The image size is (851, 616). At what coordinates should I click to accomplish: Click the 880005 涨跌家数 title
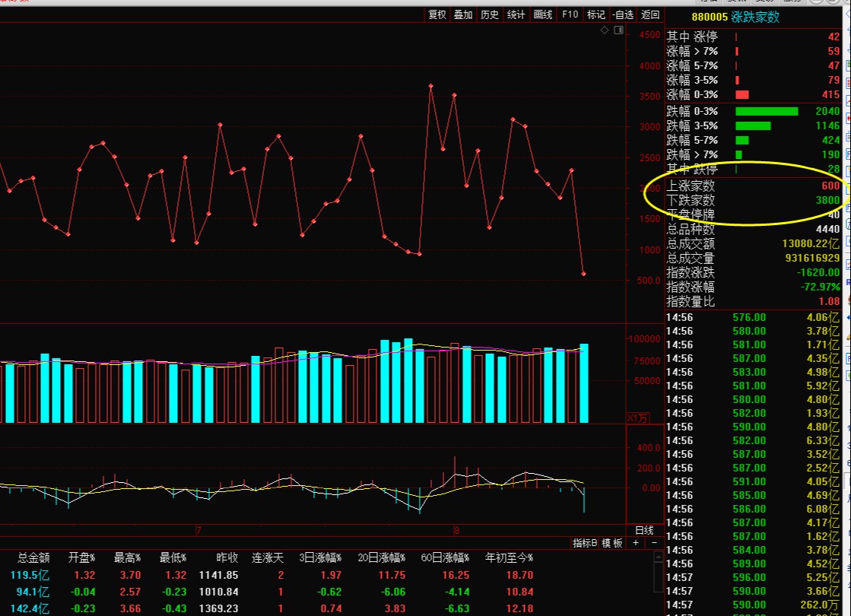point(735,17)
